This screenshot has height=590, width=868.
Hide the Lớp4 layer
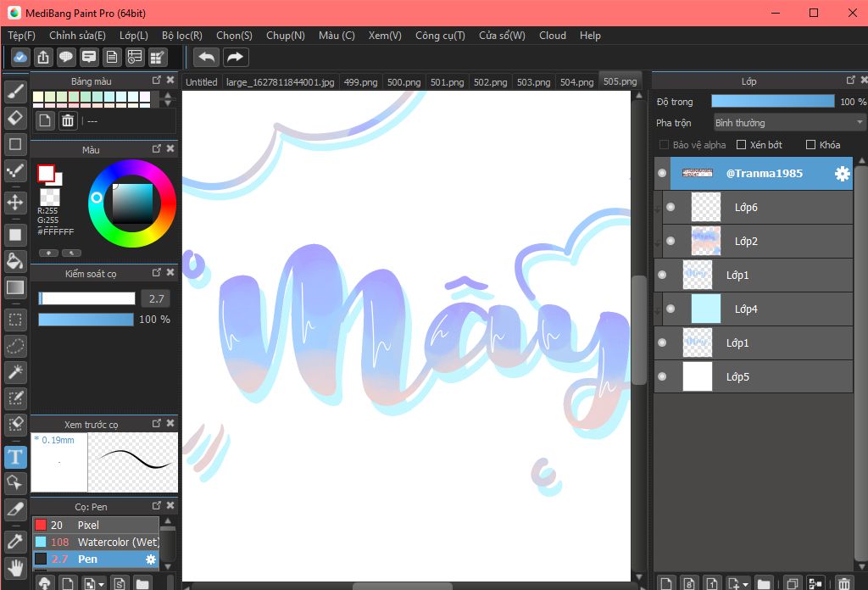point(670,309)
